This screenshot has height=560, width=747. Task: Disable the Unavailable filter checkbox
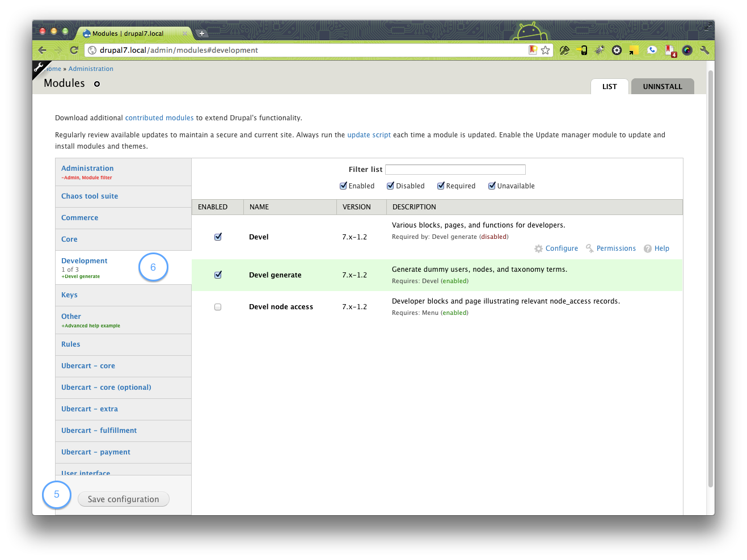[x=492, y=186]
